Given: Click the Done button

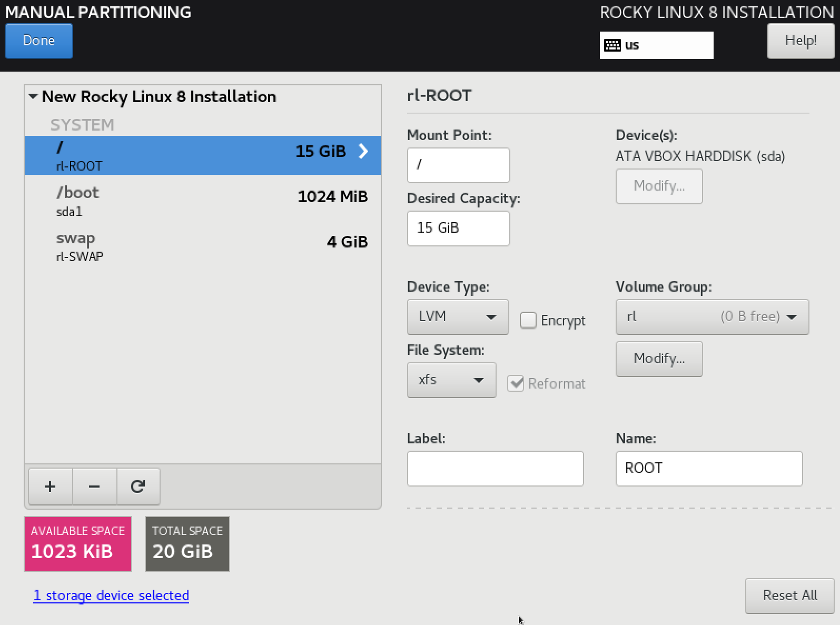Looking at the screenshot, I should click(39, 41).
